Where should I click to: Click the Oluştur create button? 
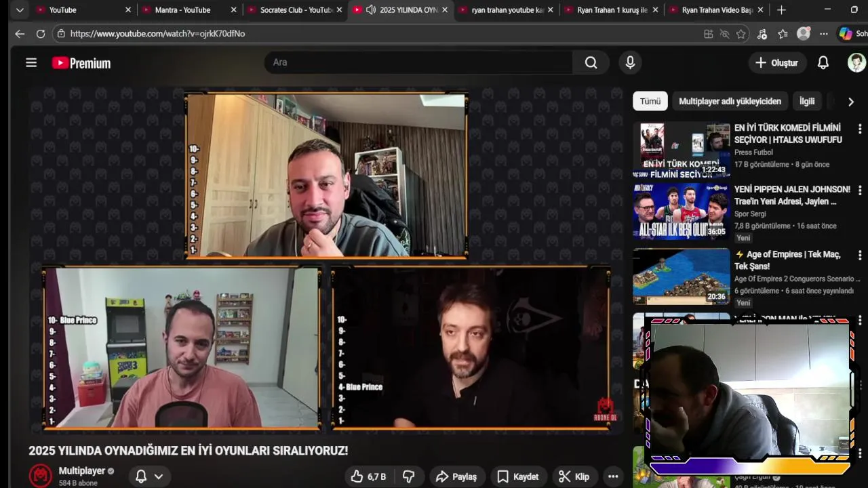click(x=776, y=62)
